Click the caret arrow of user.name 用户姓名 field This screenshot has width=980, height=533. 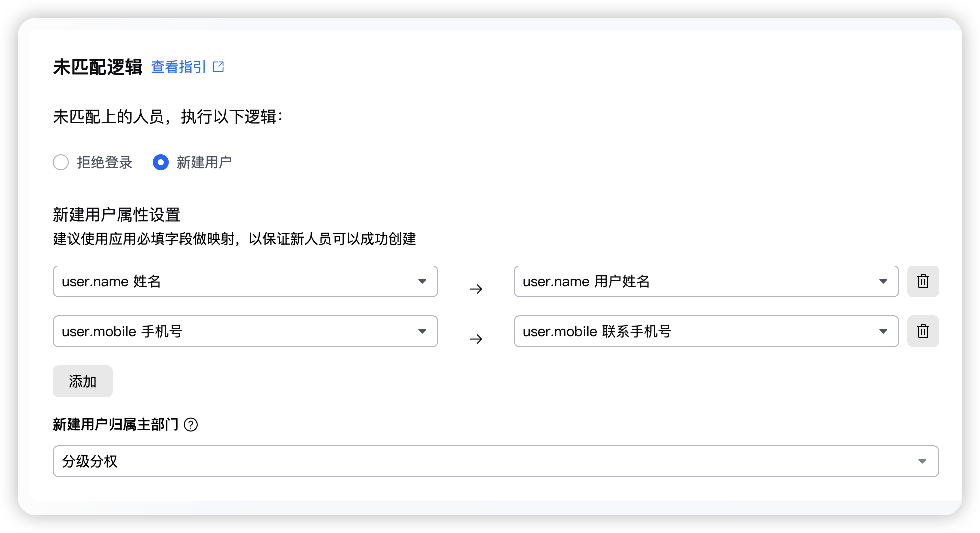coord(883,282)
